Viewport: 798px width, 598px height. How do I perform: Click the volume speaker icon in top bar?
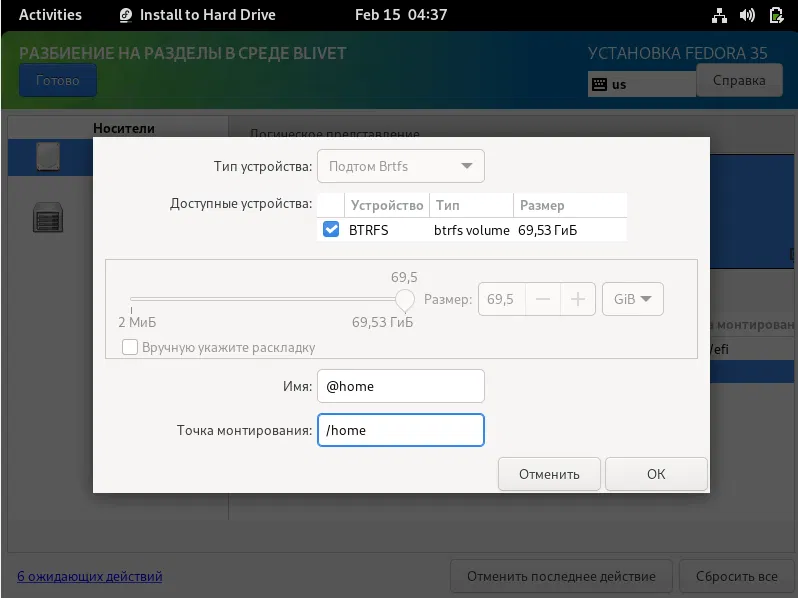[x=747, y=15]
